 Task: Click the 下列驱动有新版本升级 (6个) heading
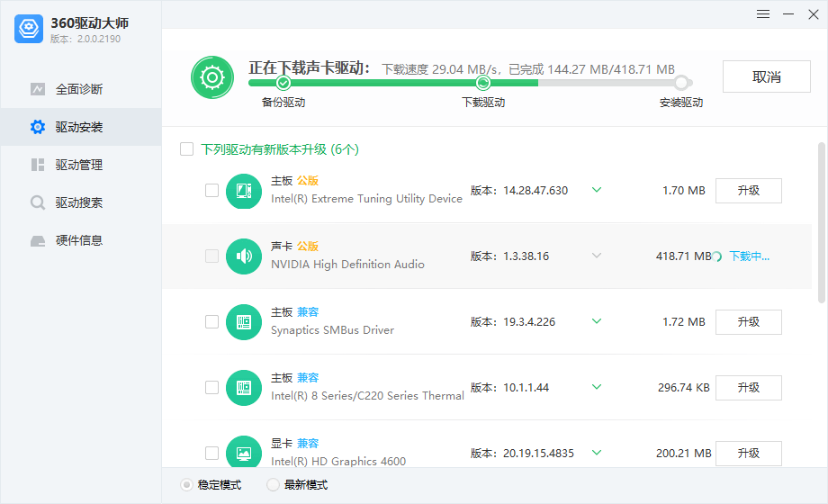[280, 149]
